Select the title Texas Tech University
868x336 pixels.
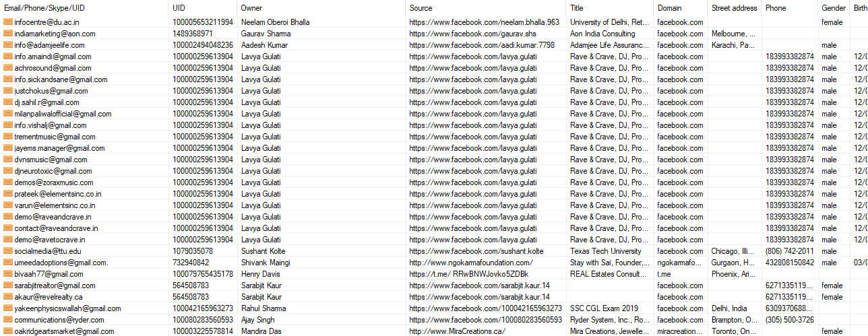[x=605, y=251]
